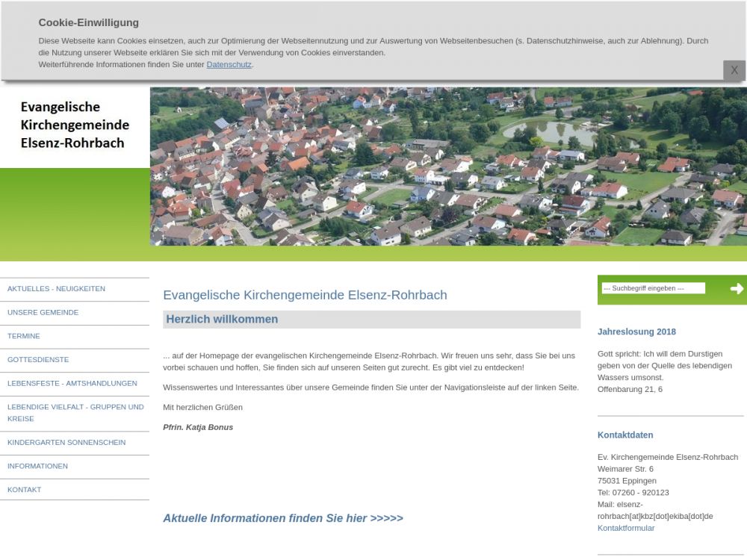Click the Jahreslosung 2018 heading
The height and width of the screenshot is (560, 747).
[x=636, y=332]
